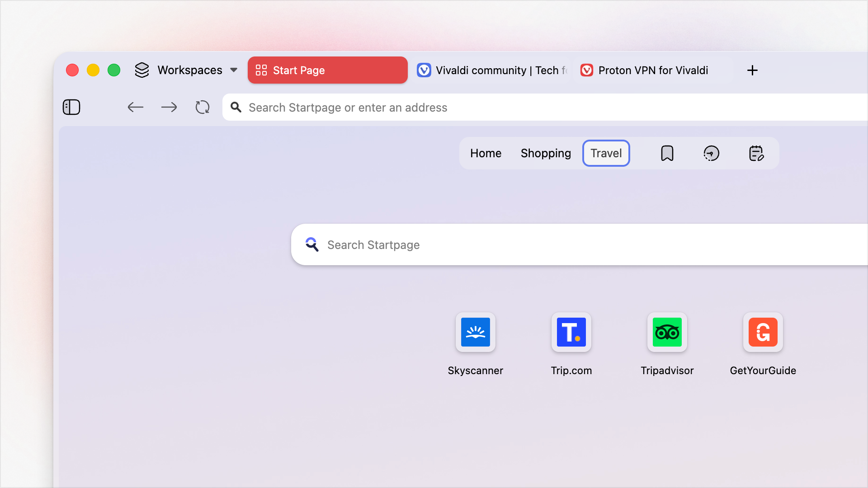This screenshot has width=868, height=488.
Task: Maximize window with green button
Action: [x=114, y=70]
